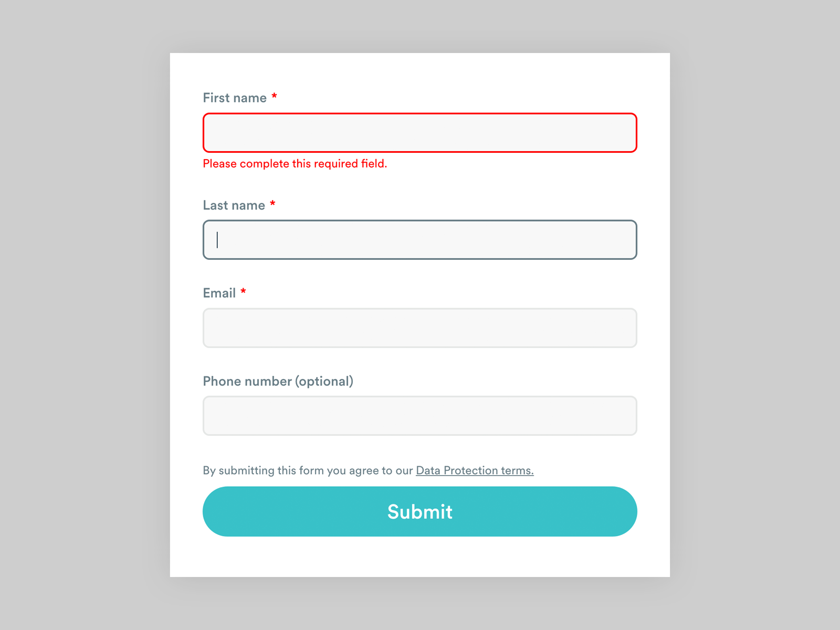The image size is (840, 630).
Task: Click the red asterisk beside Last name
Action: pos(272,204)
